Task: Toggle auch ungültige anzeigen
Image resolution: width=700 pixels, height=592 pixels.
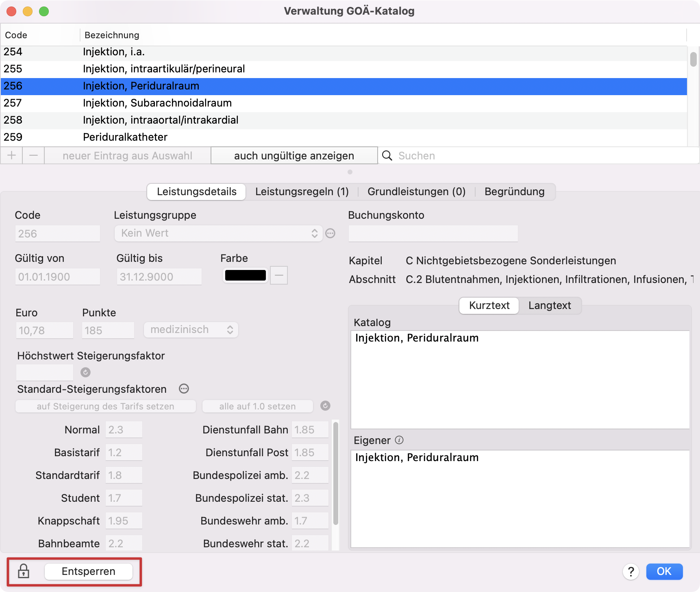Action: pos(294,155)
